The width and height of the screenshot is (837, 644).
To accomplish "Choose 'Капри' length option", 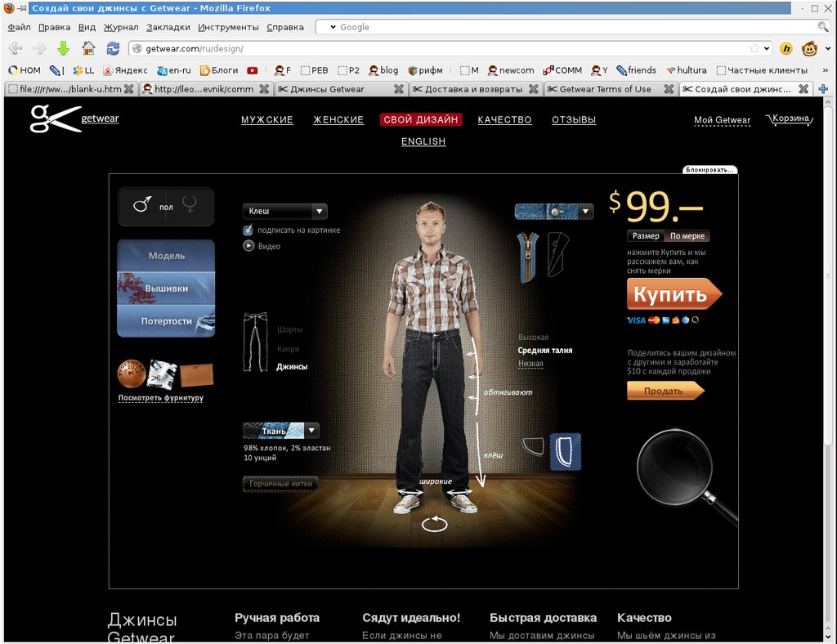I will [289, 349].
